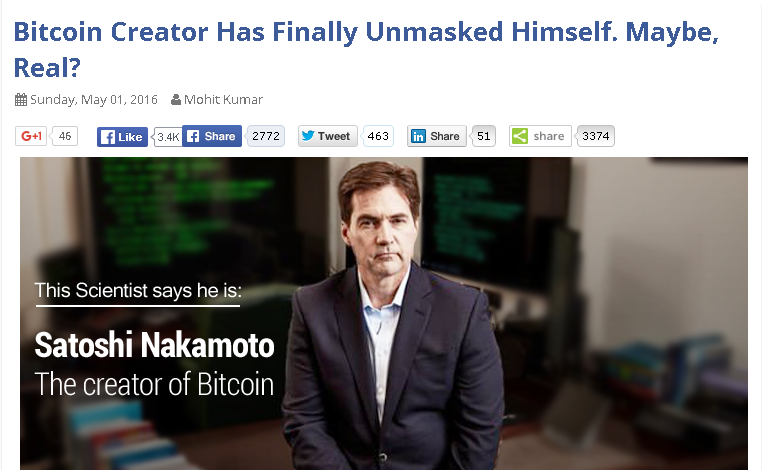Click the author person icon
Viewport: 768px width, 470px height.
pyautogui.click(x=176, y=100)
